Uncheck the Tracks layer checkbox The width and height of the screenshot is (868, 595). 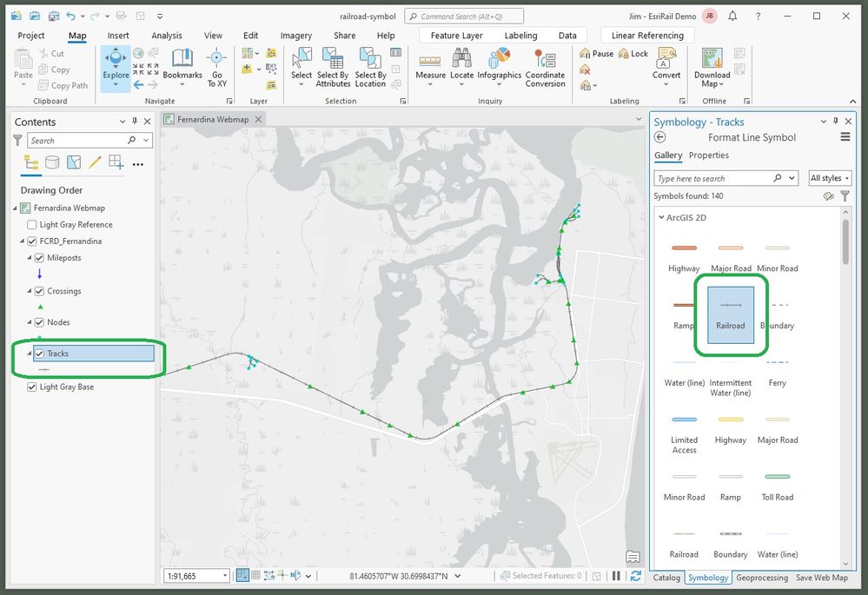(x=39, y=354)
